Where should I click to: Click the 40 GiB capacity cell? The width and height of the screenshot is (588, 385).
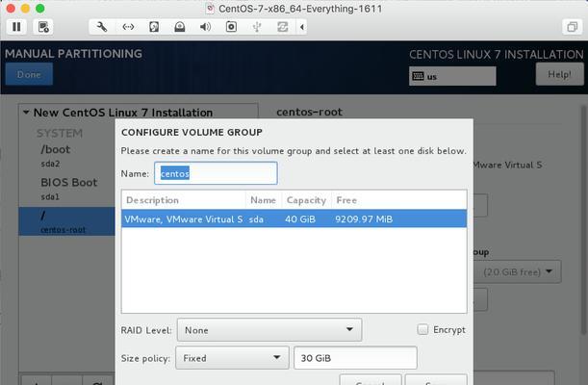pos(300,218)
